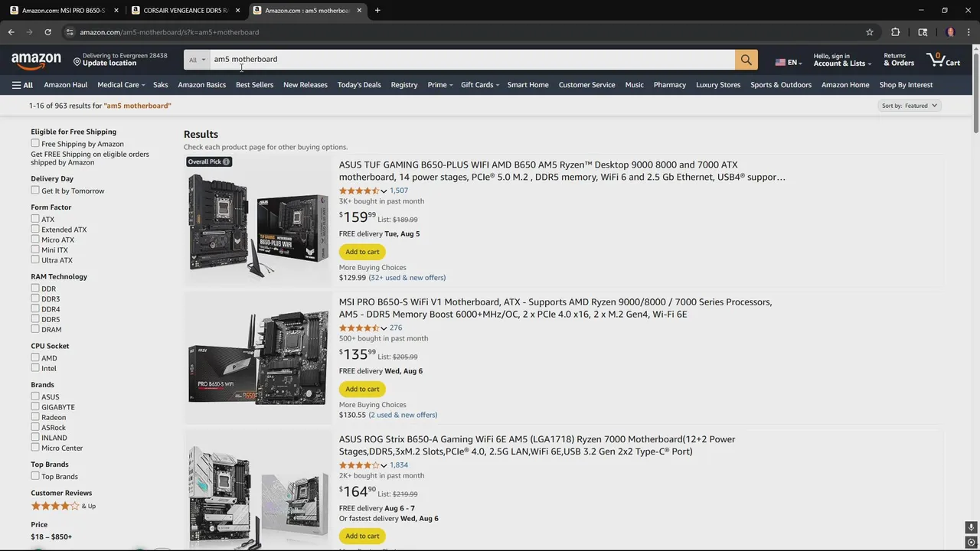Open the shopping cart icon
Screen dimensions: 980x551
point(942,59)
